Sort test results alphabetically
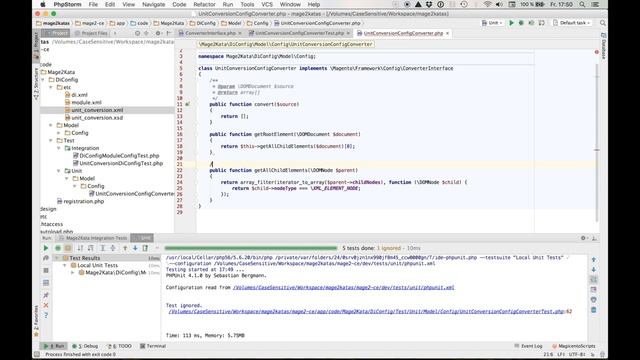 [80, 248]
